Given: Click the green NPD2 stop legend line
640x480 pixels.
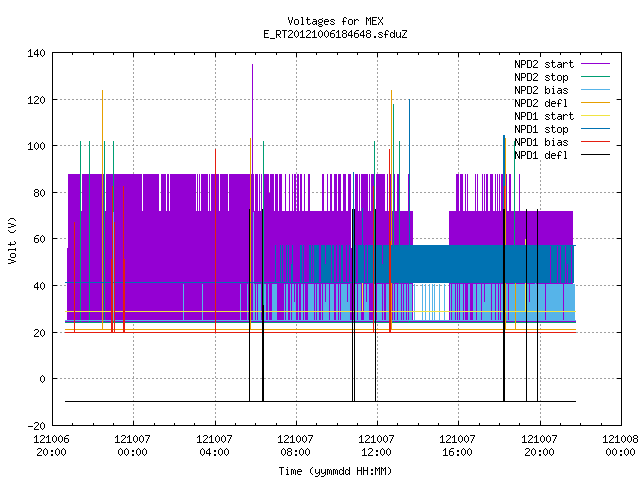Looking at the screenshot, I should (596, 76).
